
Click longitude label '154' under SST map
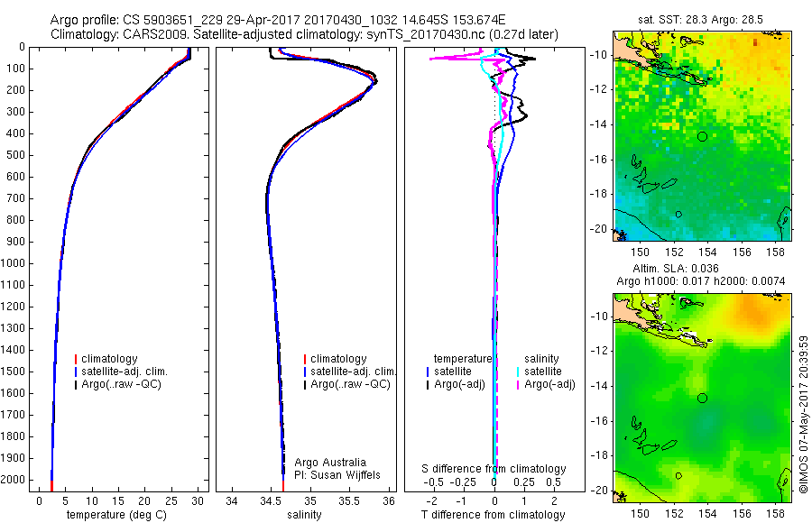click(x=707, y=252)
